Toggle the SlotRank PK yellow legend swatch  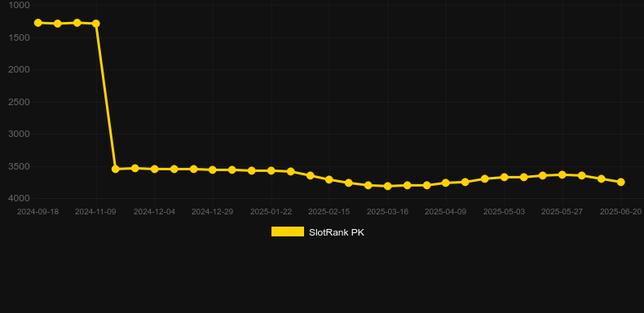288,231
